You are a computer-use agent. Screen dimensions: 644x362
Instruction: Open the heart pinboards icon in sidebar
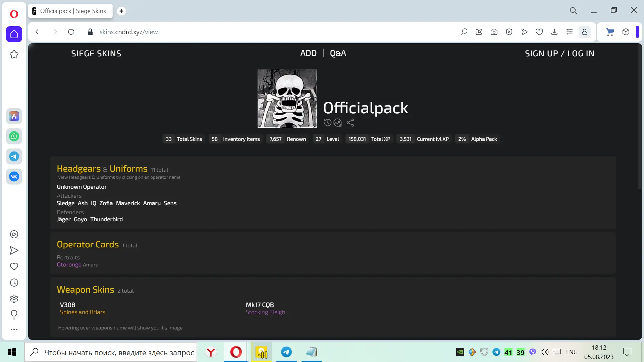[x=14, y=266]
